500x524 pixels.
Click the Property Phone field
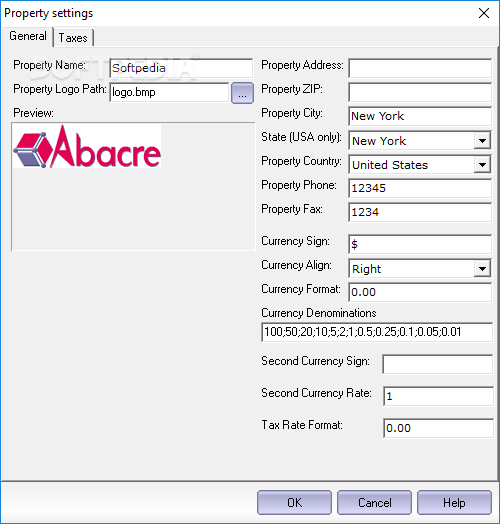pyautogui.click(x=420, y=188)
